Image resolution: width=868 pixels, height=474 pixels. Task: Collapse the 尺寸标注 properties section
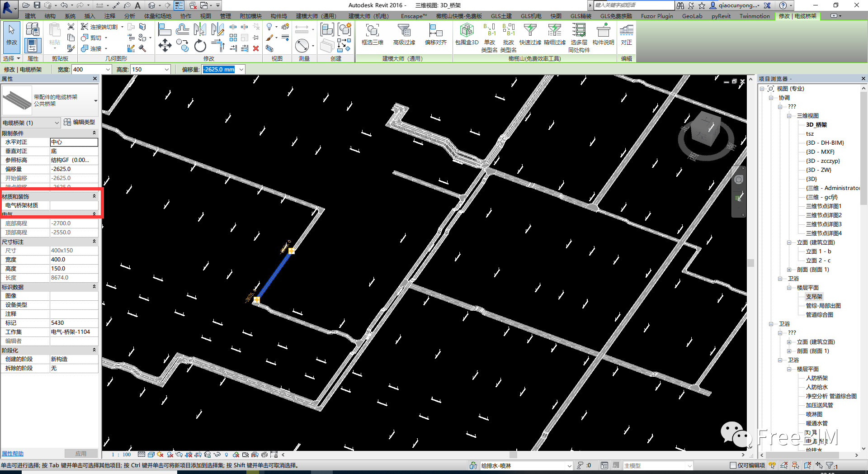[x=94, y=242]
